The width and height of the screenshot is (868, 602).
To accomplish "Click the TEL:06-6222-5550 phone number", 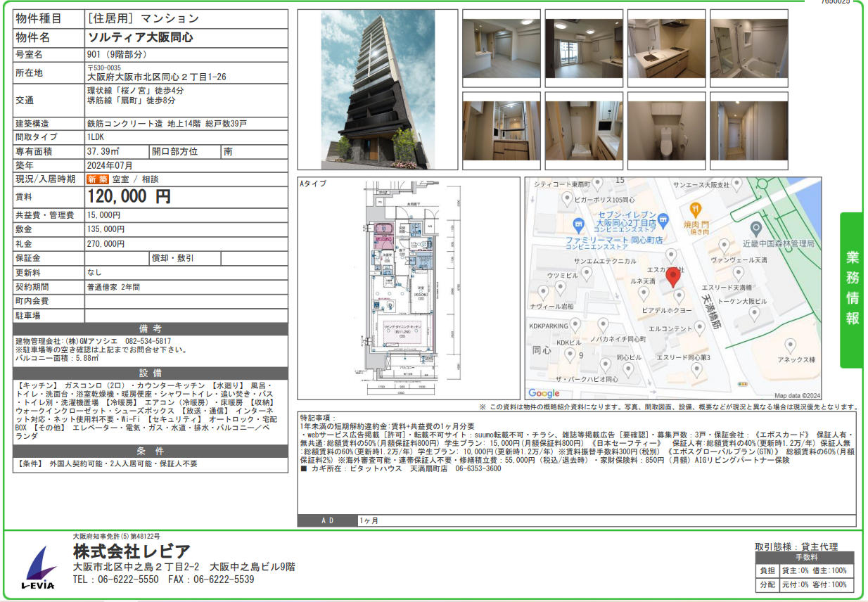I will coord(116,579).
